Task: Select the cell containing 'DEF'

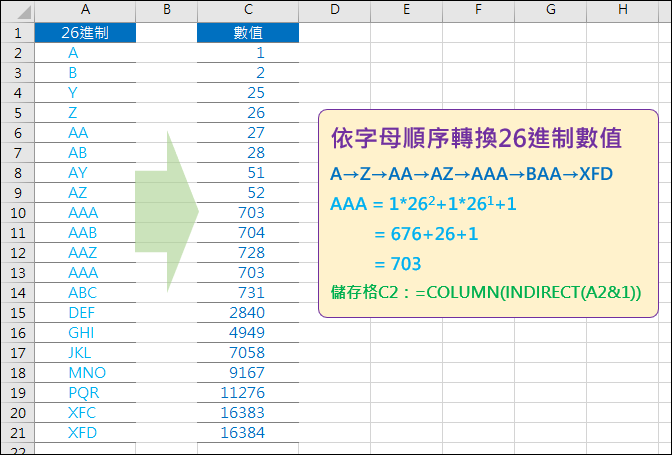Action: [x=85, y=313]
